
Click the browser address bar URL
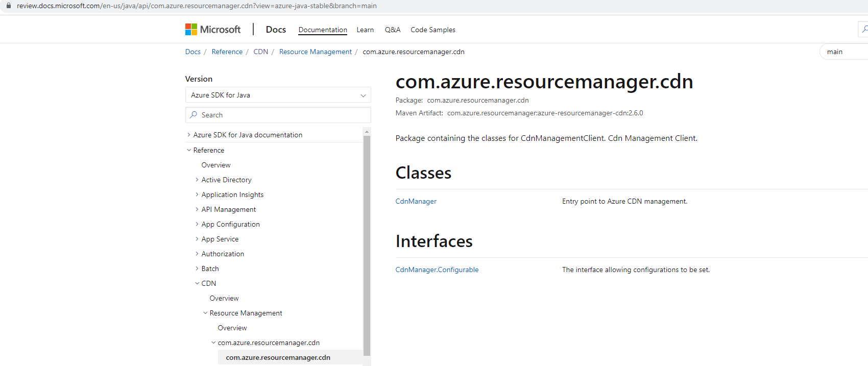pyautogui.click(x=197, y=6)
